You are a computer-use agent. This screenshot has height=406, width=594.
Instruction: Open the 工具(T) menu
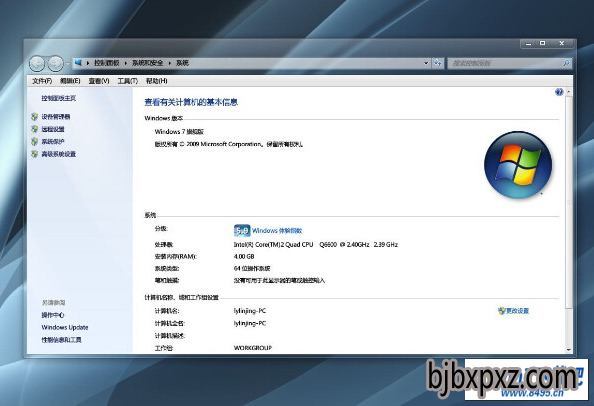128,81
